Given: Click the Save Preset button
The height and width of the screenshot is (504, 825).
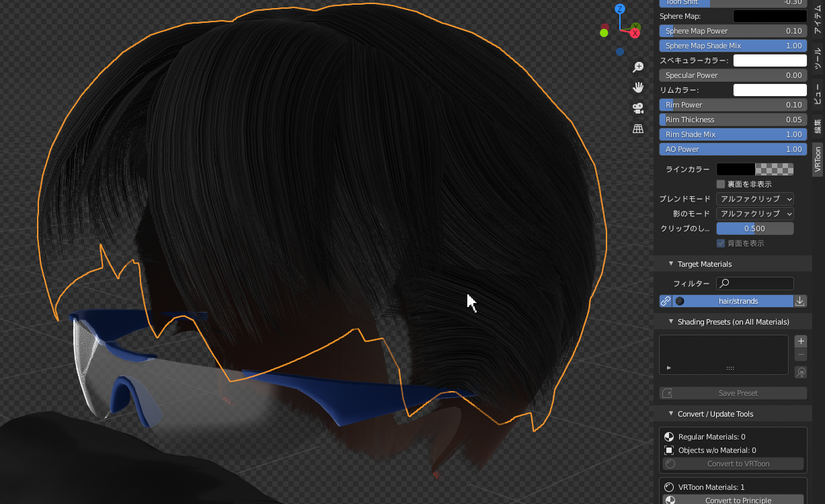Looking at the screenshot, I should point(733,393).
